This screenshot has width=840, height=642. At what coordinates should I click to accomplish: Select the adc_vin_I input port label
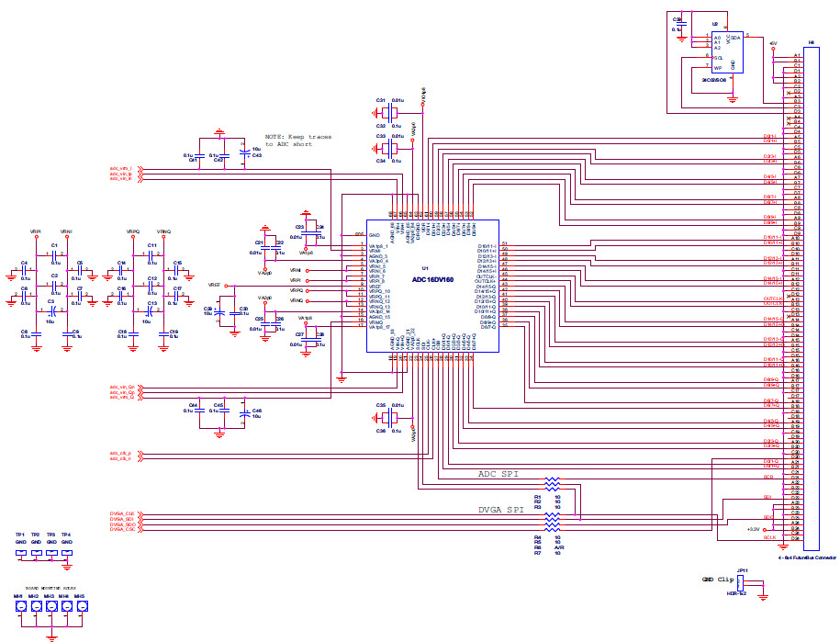click(x=120, y=168)
